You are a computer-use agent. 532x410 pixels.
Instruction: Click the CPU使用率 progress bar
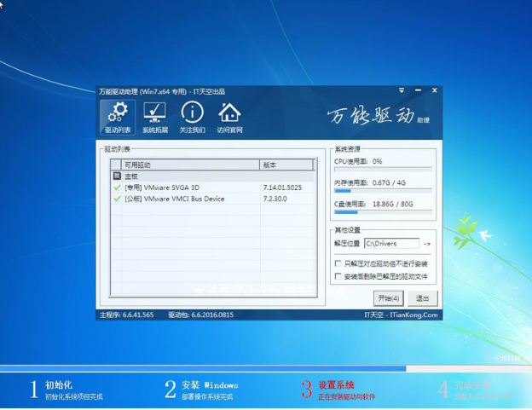383,169
